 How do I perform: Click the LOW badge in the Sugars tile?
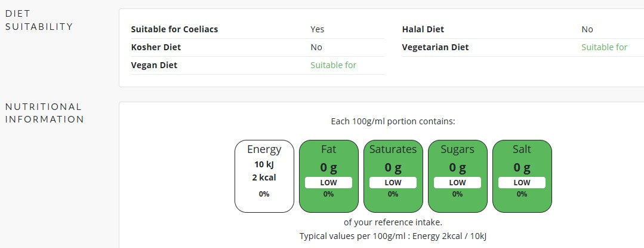457,182
